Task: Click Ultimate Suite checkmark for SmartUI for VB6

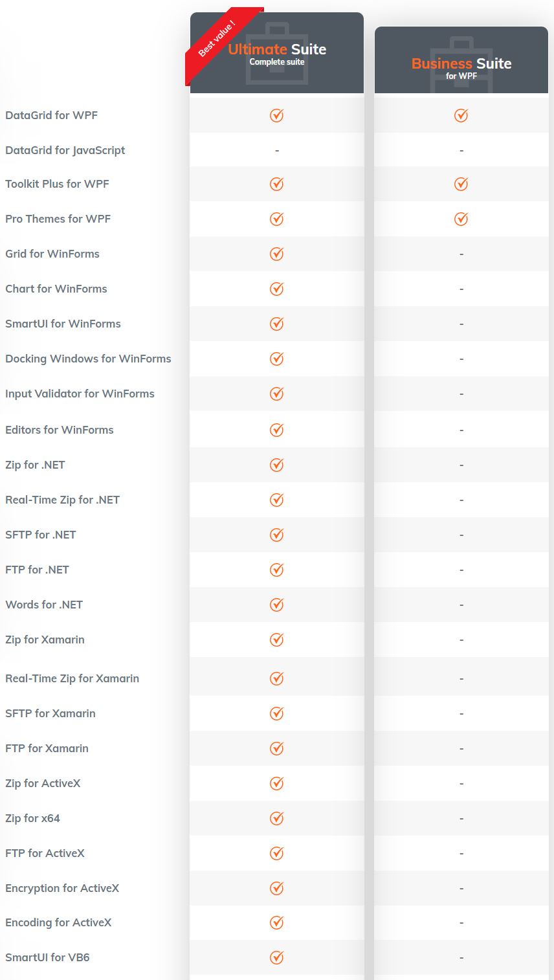Action: point(277,957)
